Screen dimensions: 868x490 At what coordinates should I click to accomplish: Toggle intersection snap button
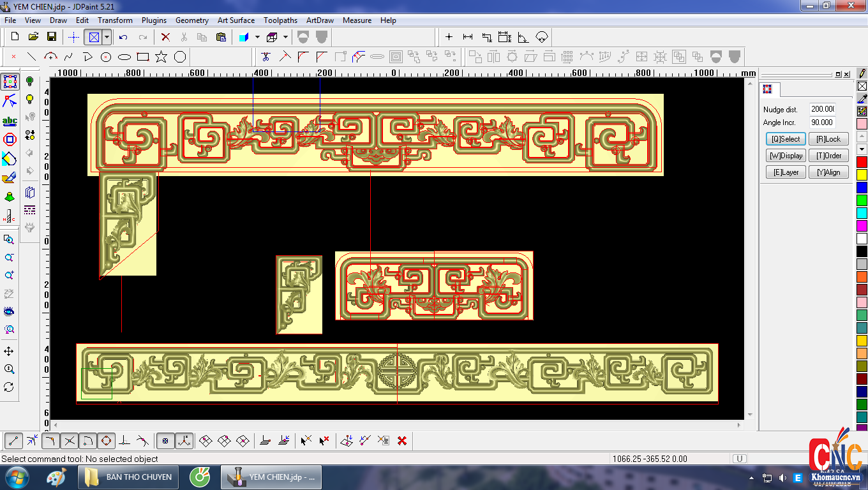[70, 440]
